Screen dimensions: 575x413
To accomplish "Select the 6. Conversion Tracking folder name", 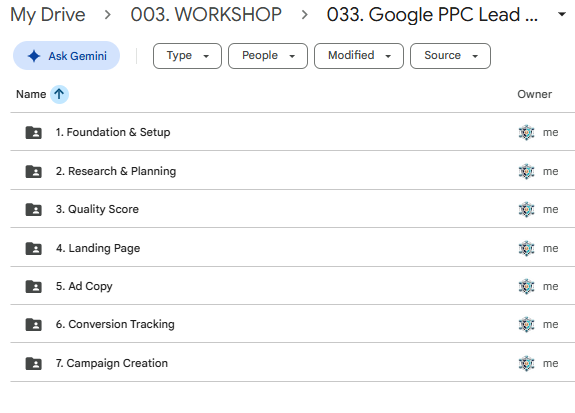I will click(x=115, y=325).
